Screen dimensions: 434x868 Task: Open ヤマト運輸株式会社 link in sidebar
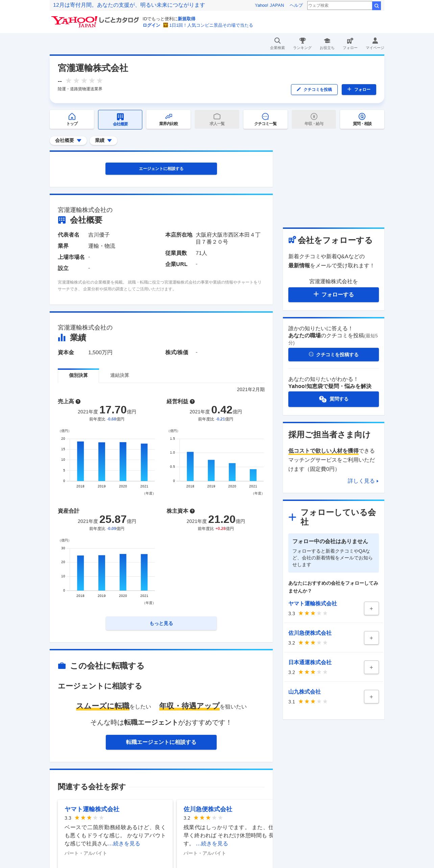tap(313, 604)
